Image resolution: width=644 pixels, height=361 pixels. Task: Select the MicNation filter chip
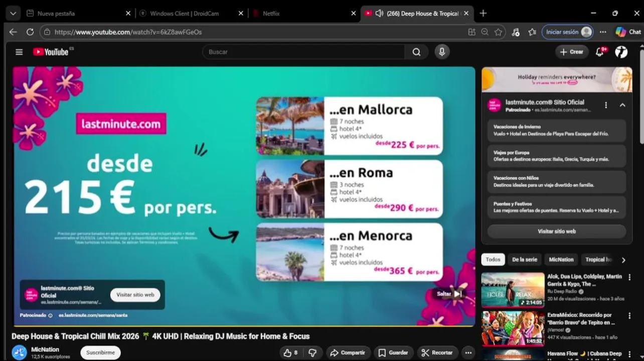point(561,259)
